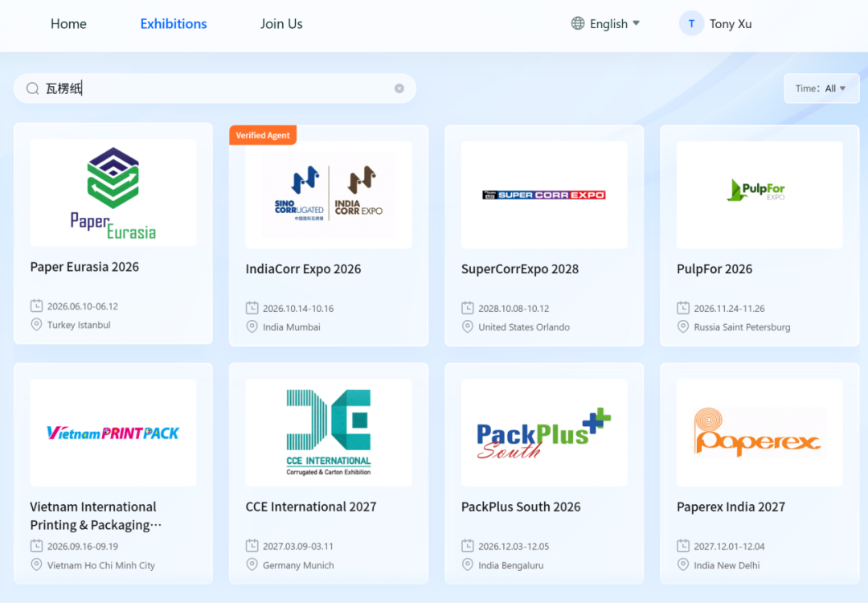Click calendar icon beside 2027.03.09-03.11
This screenshot has width=868, height=603.
point(252,546)
